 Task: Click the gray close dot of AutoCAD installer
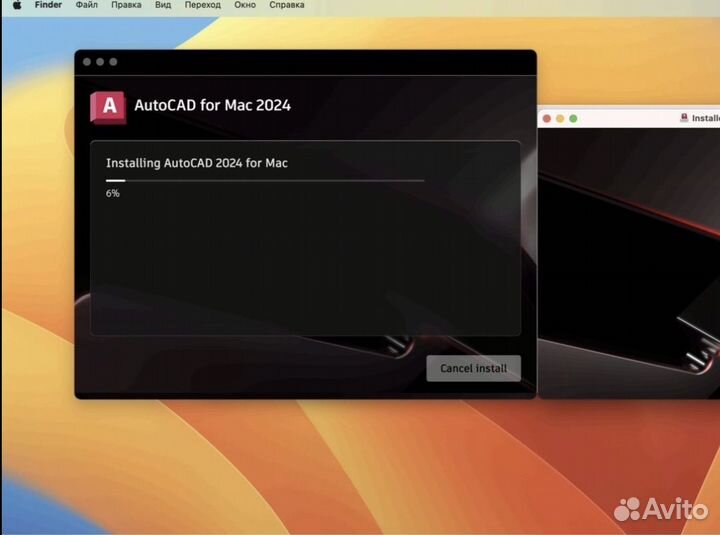coord(87,62)
